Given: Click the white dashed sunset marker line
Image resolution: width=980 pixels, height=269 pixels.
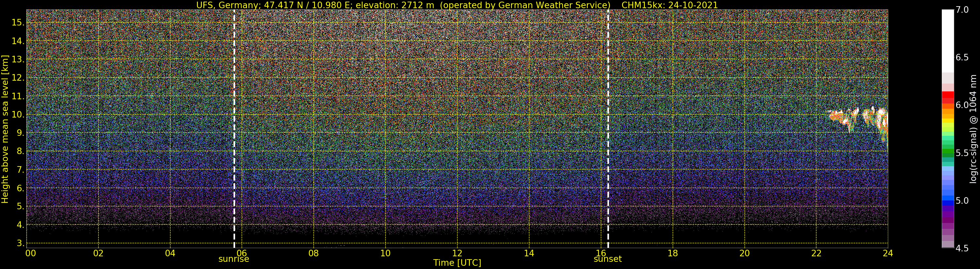Looking at the screenshot, I should [x=608, y=129].
